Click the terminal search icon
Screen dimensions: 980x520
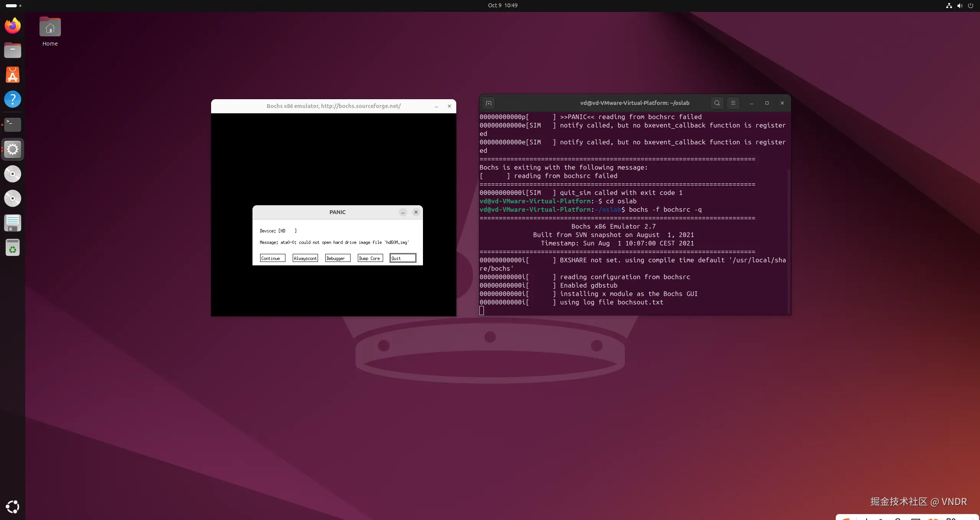717,103
